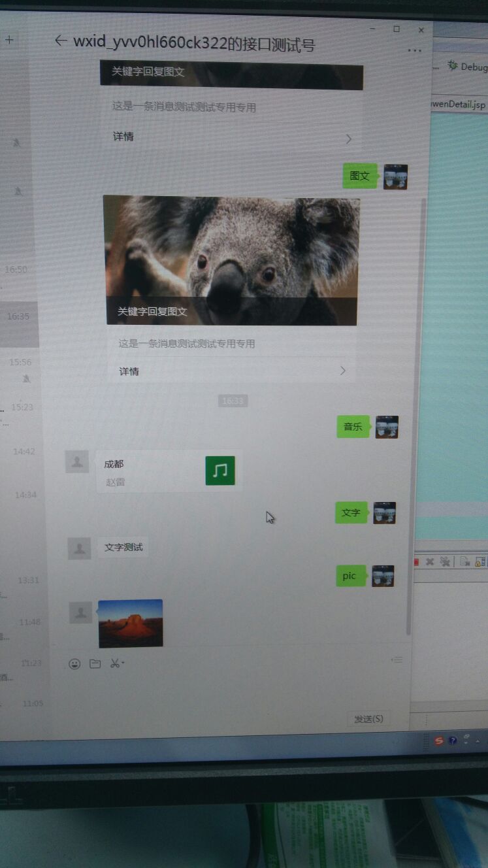
Task: Open the desert landscape picture thumbnail
Action: (x=131, y=623)
